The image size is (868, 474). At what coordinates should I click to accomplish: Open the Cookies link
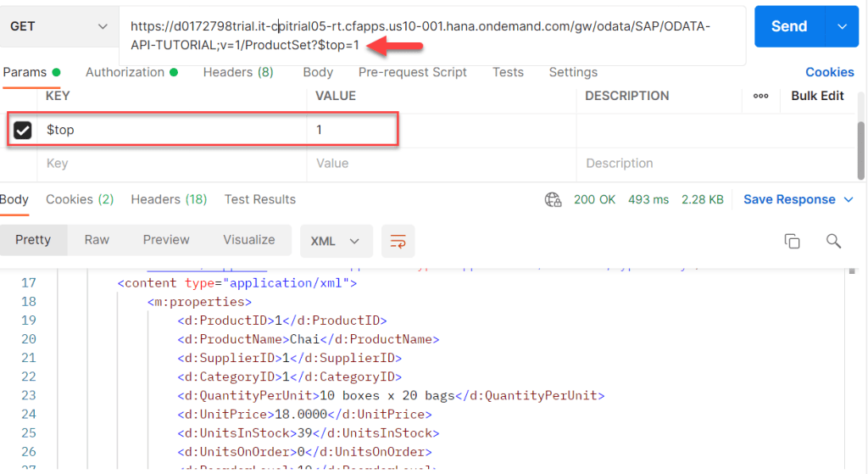[x=829, y=72]
